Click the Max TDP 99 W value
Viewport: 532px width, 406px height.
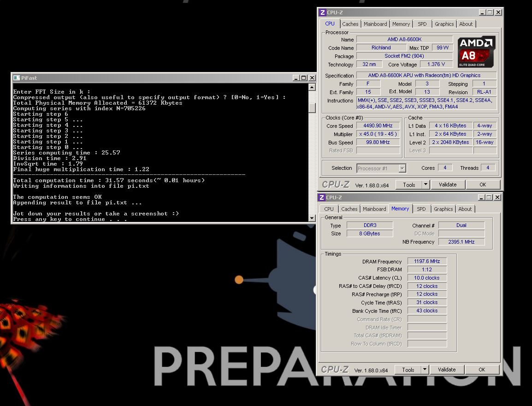[443, 48]
